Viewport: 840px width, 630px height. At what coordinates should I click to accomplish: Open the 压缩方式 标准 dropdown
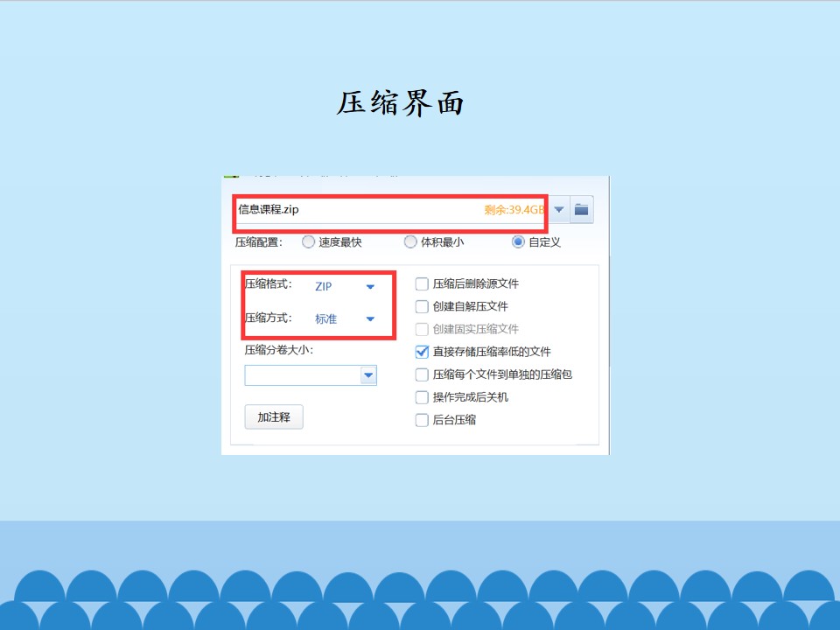click(x=345, y=319)
